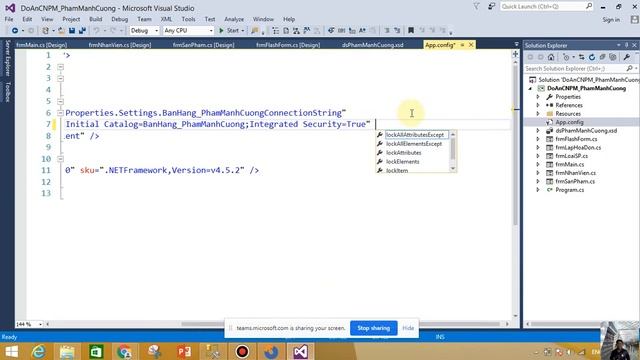The image size is (640, 360).
Task: Select App.config in Solution Explorer
Action: coord(569,122)
